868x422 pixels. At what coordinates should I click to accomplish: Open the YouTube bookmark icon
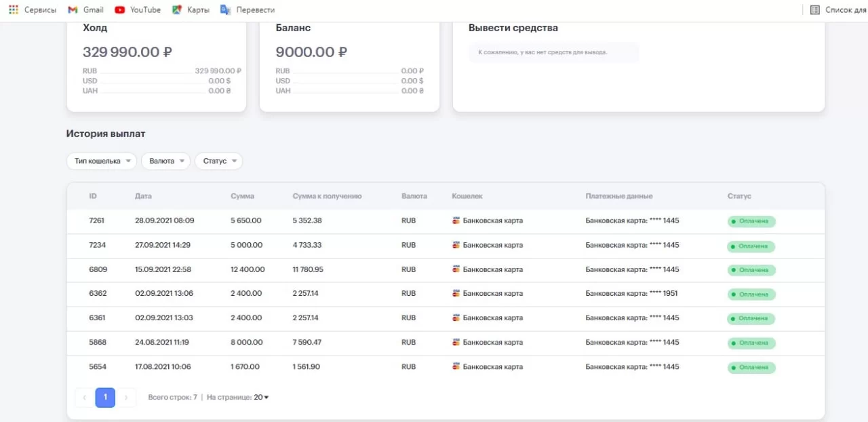pos(120,9)
